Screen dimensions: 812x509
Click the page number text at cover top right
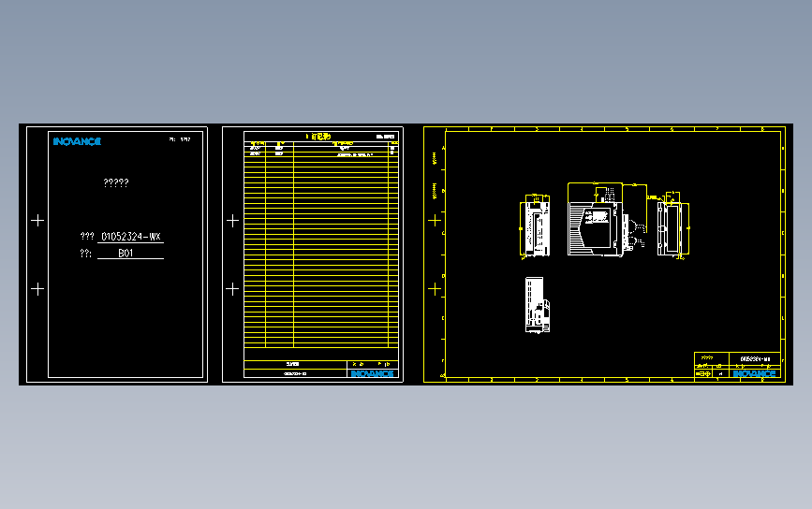coord(180,139)
